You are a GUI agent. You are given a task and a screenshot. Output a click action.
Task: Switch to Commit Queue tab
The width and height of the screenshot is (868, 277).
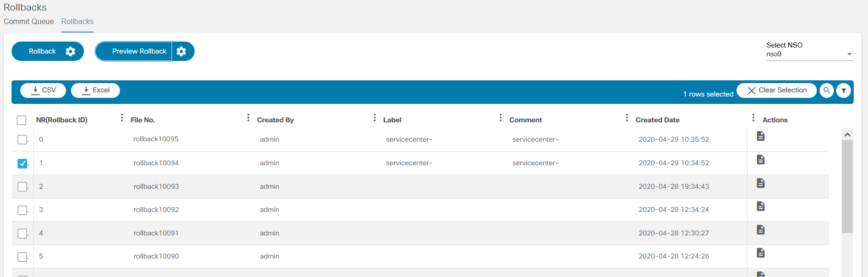(29, 21)
